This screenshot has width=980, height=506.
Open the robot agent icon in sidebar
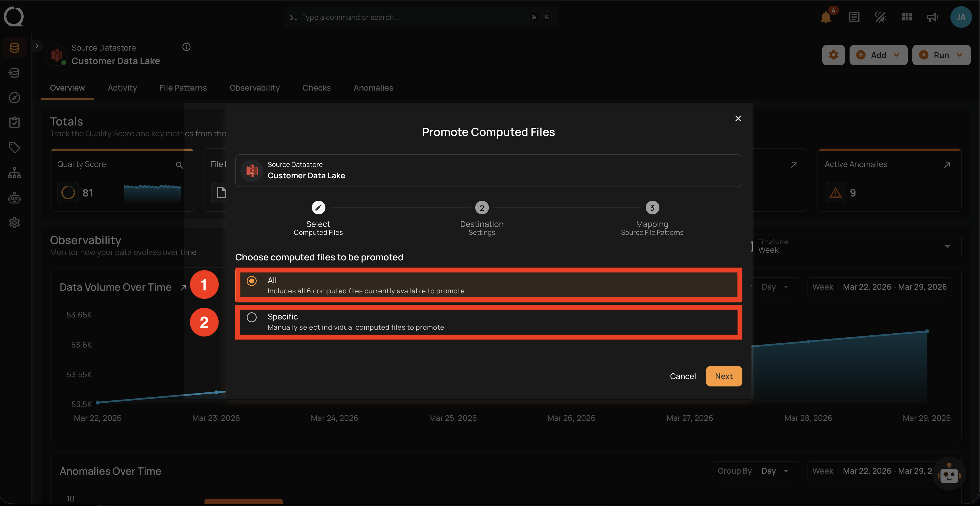pyautogui.click(x=14, y=198)
